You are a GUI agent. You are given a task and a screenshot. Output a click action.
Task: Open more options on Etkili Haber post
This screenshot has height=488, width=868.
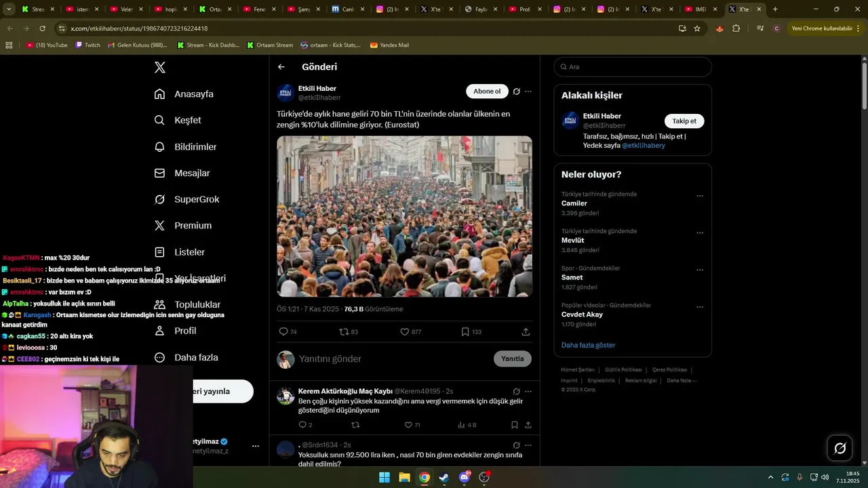point(528,91)
